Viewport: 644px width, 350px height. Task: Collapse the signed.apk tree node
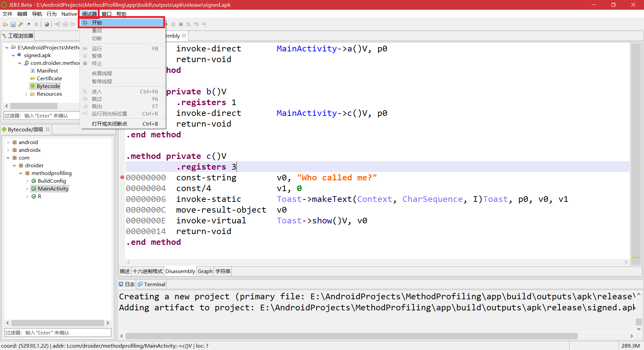pyautogui.click(x=13, y=55)
